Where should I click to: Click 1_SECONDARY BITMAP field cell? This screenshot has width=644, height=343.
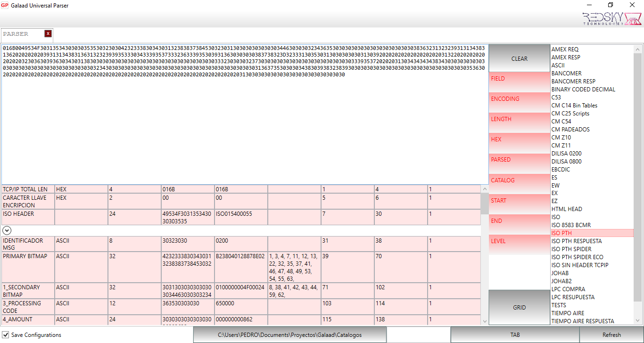28,291
